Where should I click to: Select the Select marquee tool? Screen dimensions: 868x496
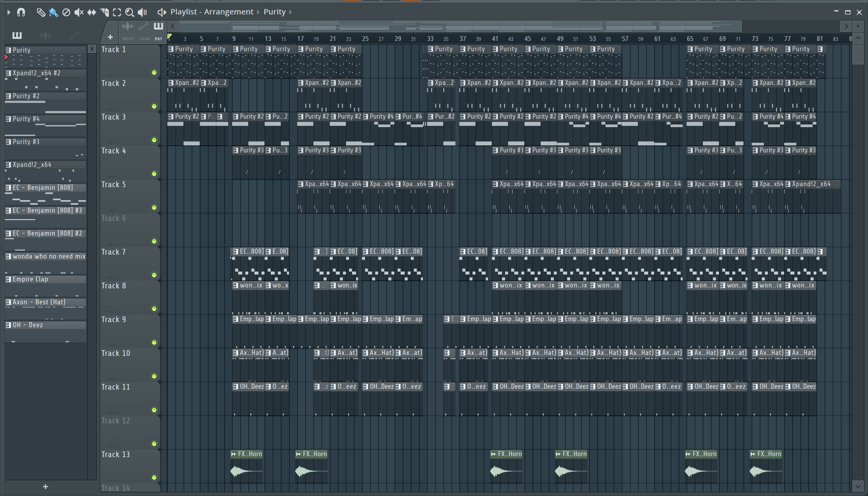117,13
